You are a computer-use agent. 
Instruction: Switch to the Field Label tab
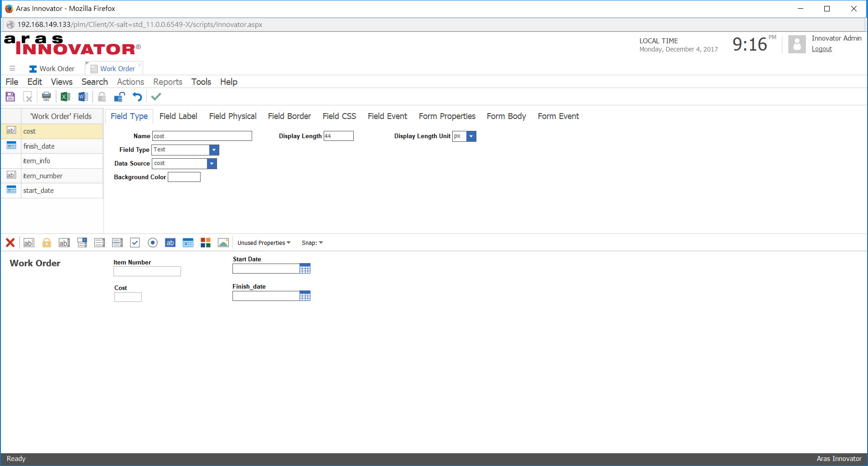coord(178,116)
